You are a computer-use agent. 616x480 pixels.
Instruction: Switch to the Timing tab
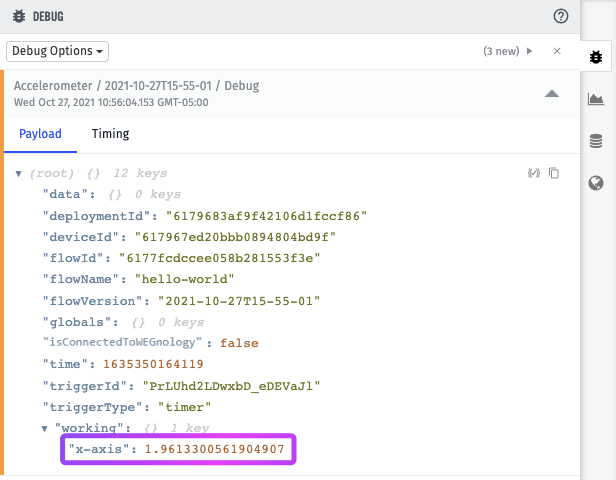pyautogui.click(x=110, y=134)
